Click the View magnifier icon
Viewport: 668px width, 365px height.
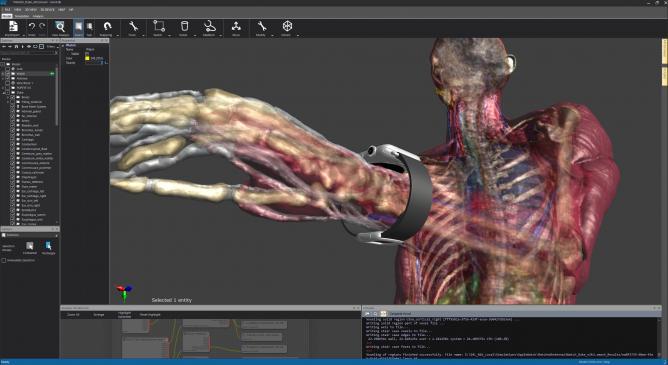pos(60,27)
